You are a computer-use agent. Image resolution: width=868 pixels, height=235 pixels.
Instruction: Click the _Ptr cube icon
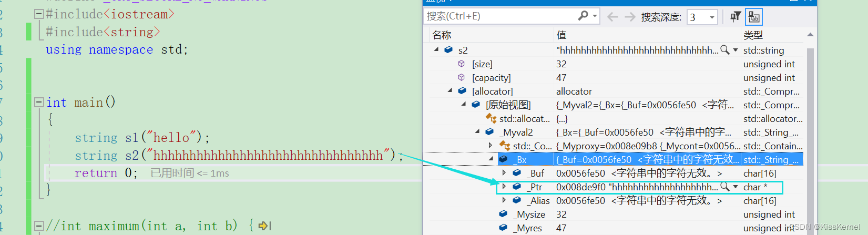(517, 186)
